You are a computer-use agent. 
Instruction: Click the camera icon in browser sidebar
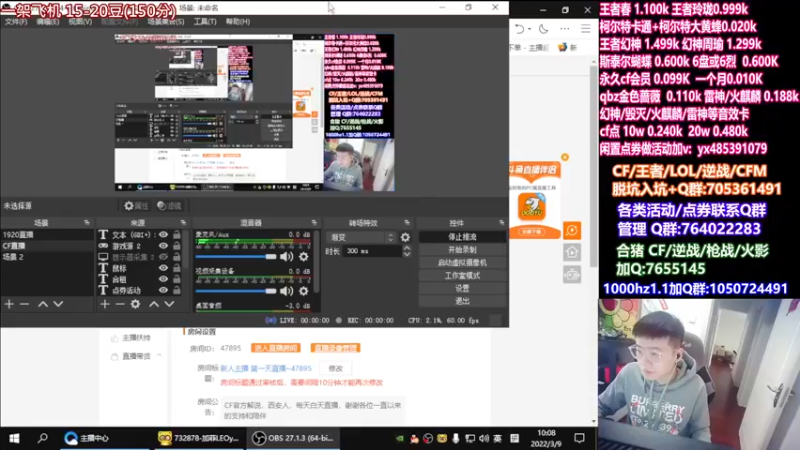pos(572,275)
